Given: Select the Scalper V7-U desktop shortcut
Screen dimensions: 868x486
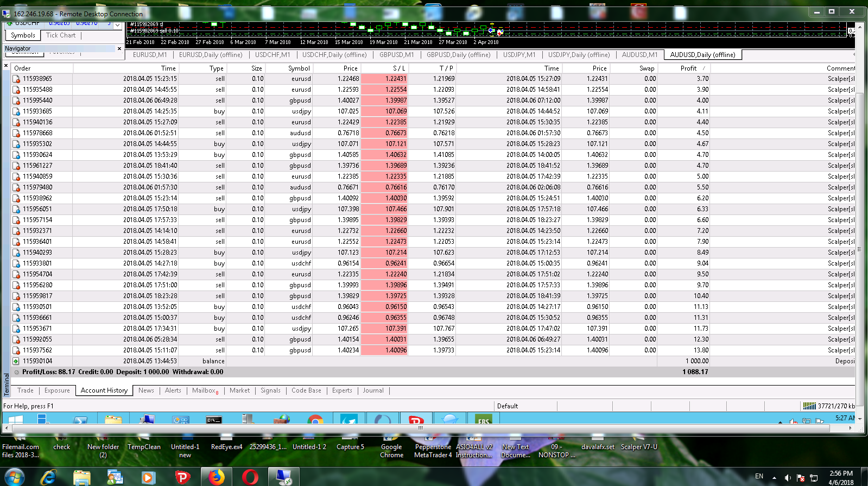Looking at the screenshot, I should 638,447.
